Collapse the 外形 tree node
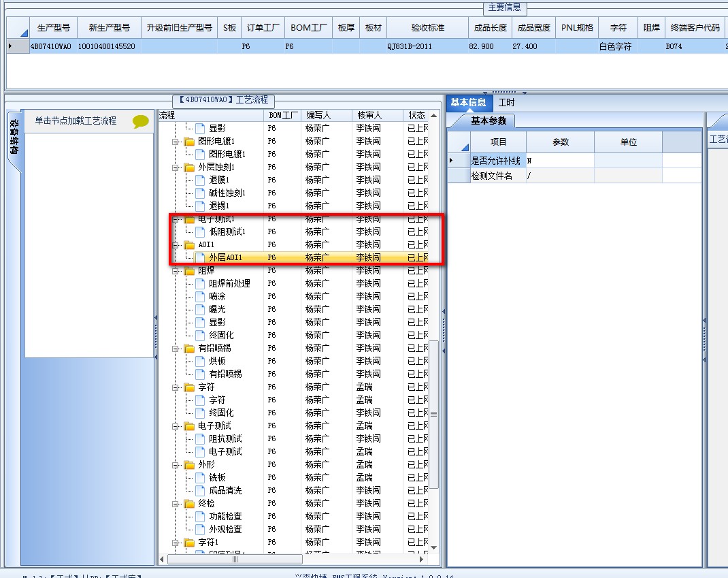 [176, 466]
